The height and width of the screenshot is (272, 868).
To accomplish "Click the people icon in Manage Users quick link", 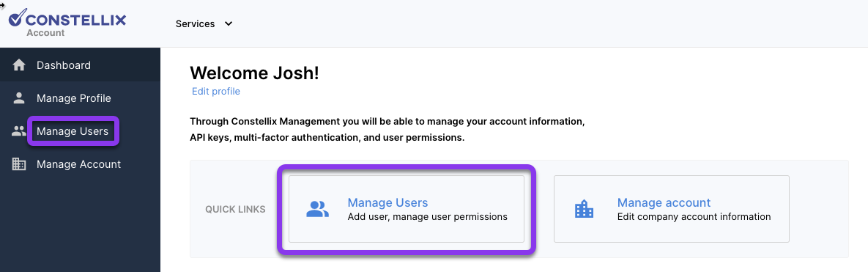I will coord(318,210).
